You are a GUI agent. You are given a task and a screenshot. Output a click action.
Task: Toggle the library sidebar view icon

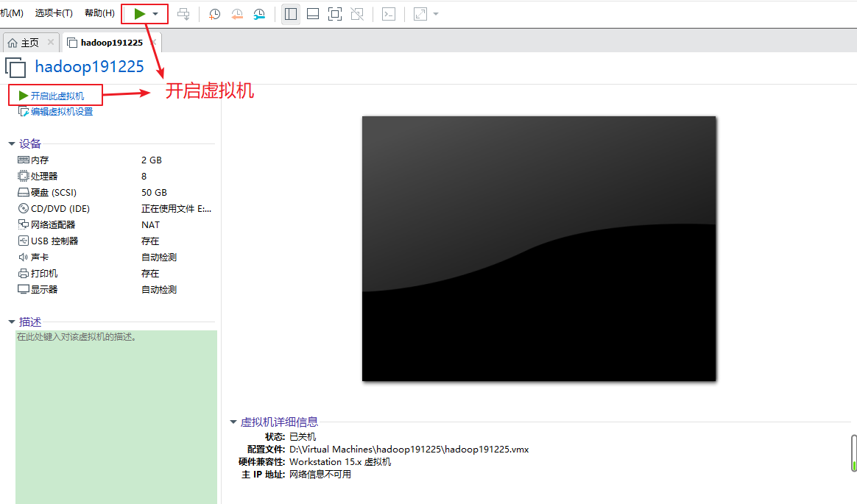point(291,14)
